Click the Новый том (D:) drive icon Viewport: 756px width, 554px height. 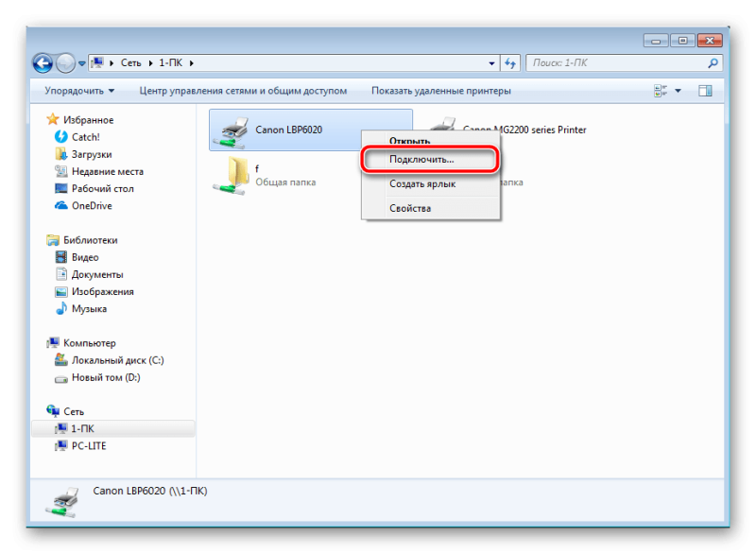pyautogui.click(x=60, y=378)
